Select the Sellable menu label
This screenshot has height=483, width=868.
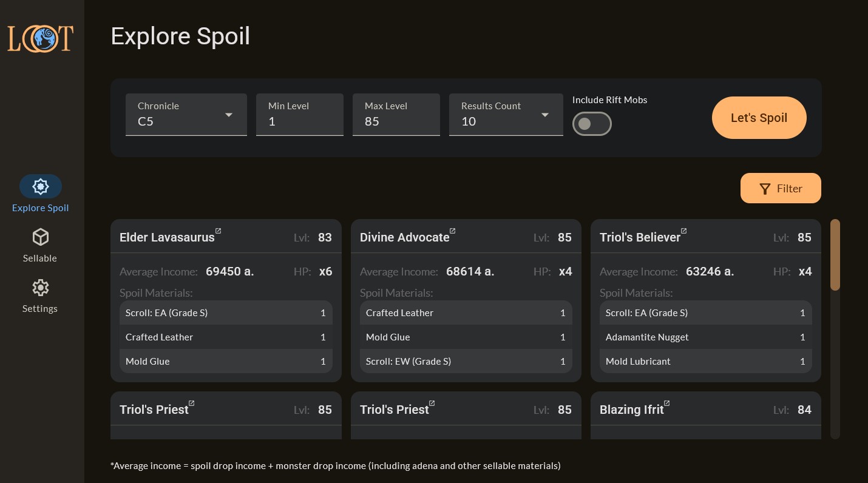click(x=40, y=258)
